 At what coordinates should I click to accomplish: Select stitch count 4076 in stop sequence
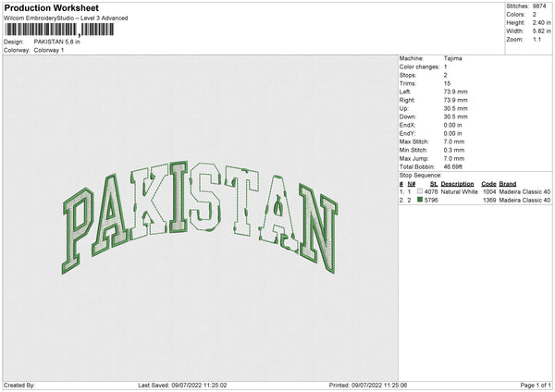431,191
